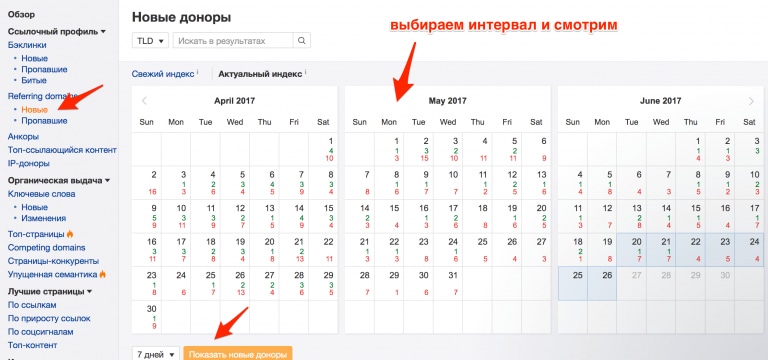The width and height of the screenshot is (768, 360).
Task: Select June 18 in calendar
Action: (573, 250)
